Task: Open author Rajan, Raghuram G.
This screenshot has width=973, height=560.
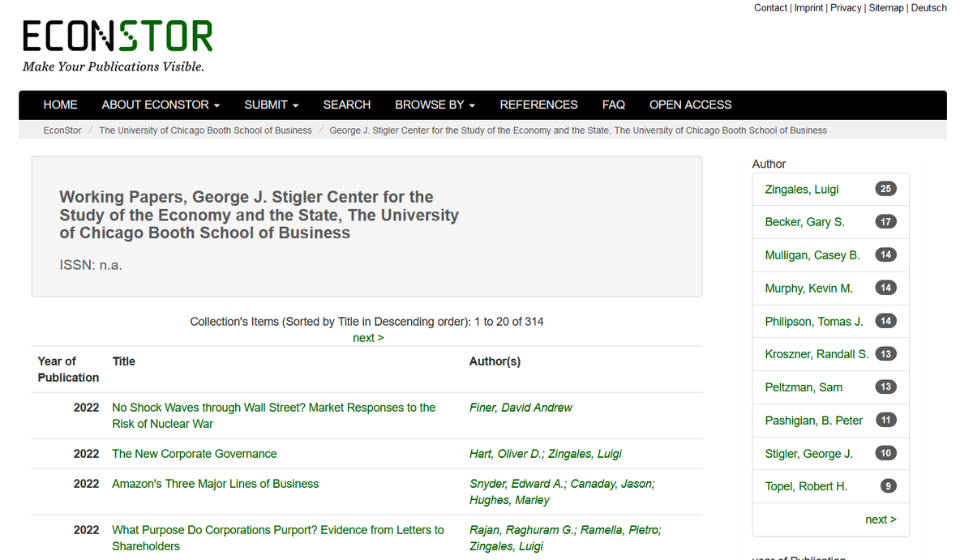Action: pyautogui.click(x=523, y=530)
